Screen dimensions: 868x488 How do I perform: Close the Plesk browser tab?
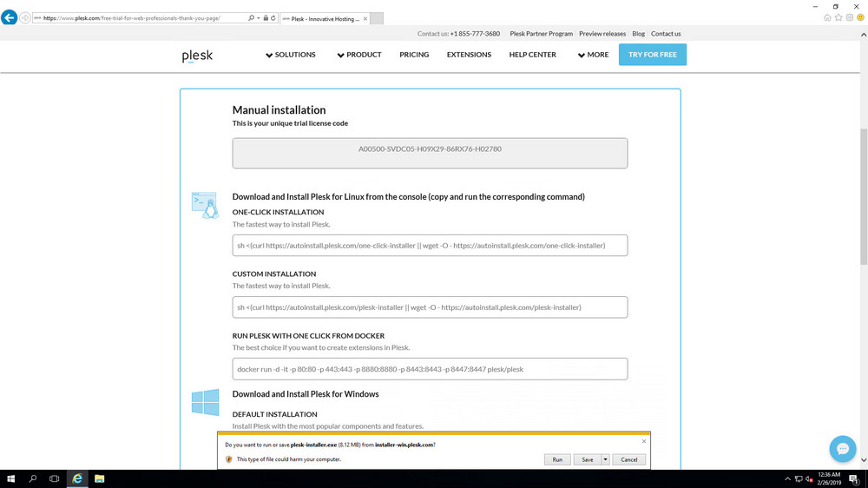point(365,19)
